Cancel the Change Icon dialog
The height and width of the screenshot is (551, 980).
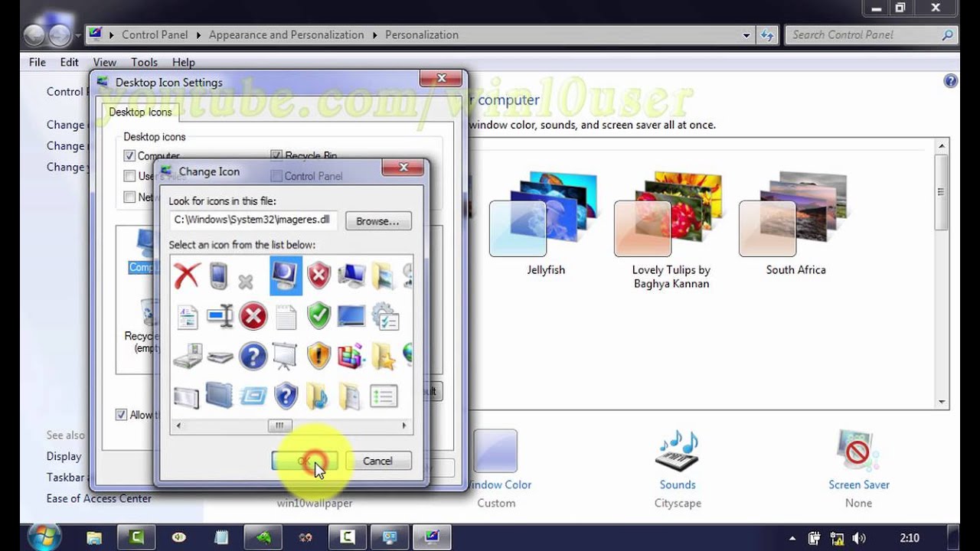pyautogui.click(x=377, y=461)
